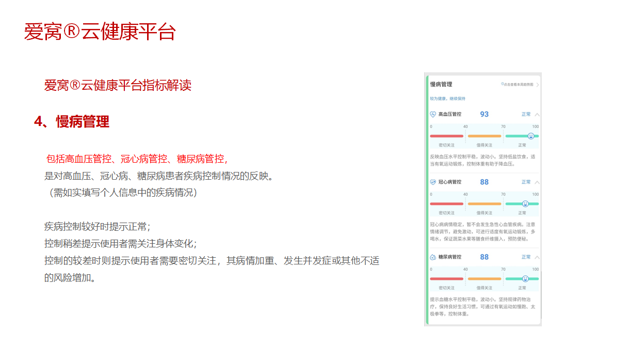644x362 pixels.
Task: Click the 高血压管控 heart icon
Action: [433, 114]
